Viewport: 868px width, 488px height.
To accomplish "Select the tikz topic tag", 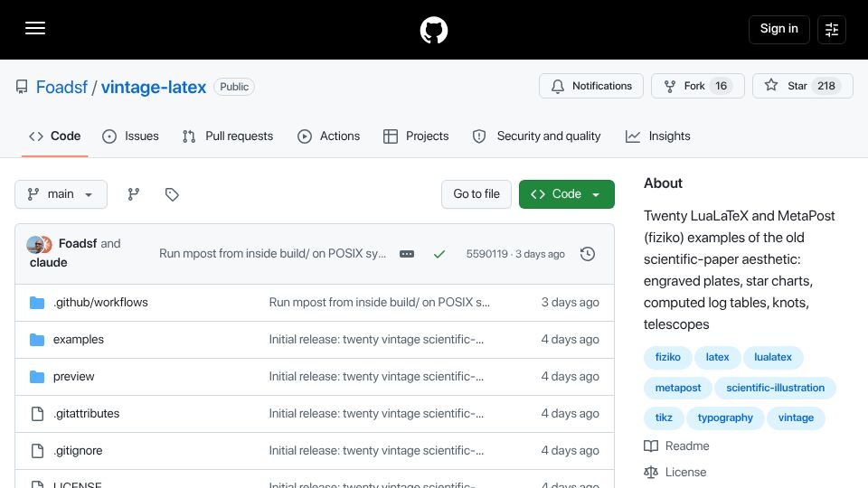I will click(x=664, y=418).
